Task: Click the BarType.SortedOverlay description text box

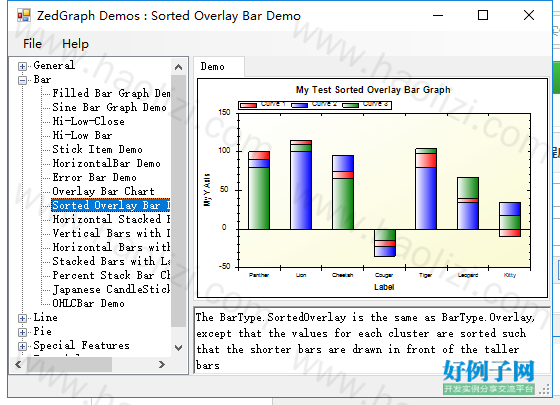Action: 371,341
